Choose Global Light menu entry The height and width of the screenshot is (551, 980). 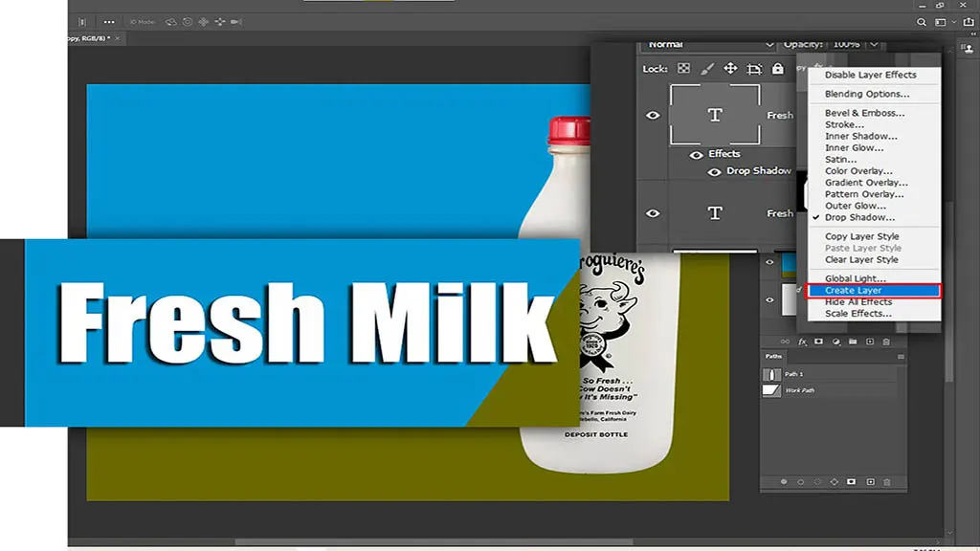pos(855,278)
